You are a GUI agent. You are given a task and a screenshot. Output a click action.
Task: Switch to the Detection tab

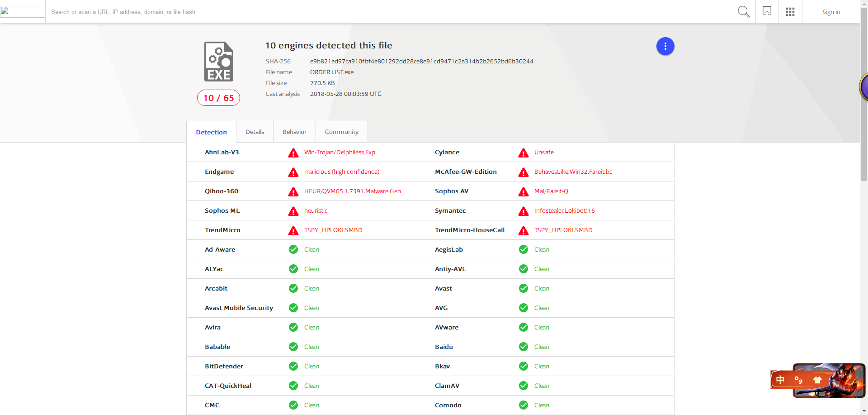pyautogui.click(x=211, y=132)
